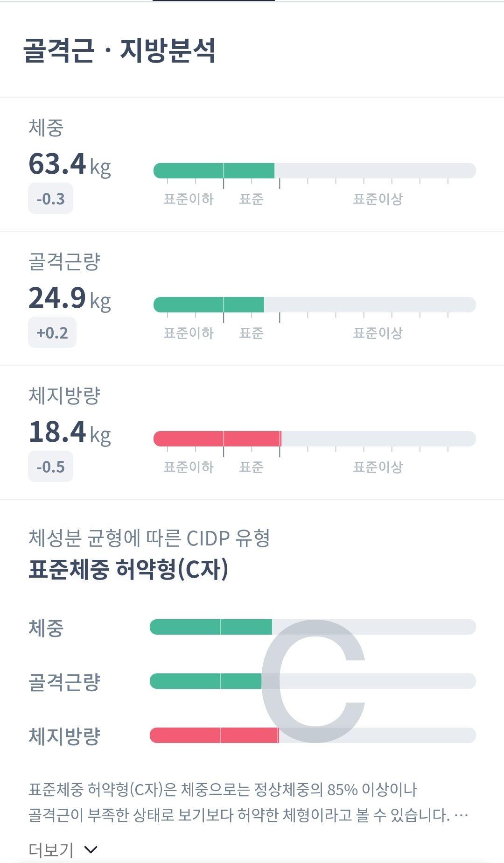Select the 표준체중 허약형(C자) type title

tap(128, 569)
